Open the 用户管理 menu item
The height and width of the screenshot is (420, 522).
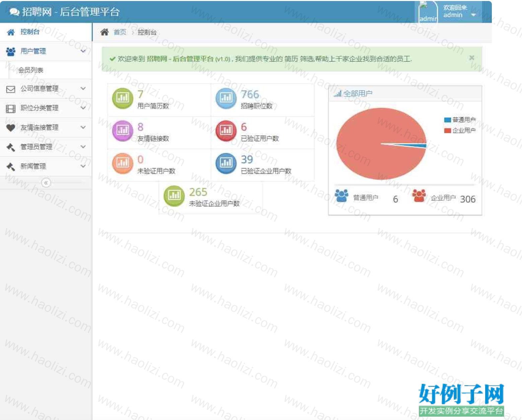46,51
